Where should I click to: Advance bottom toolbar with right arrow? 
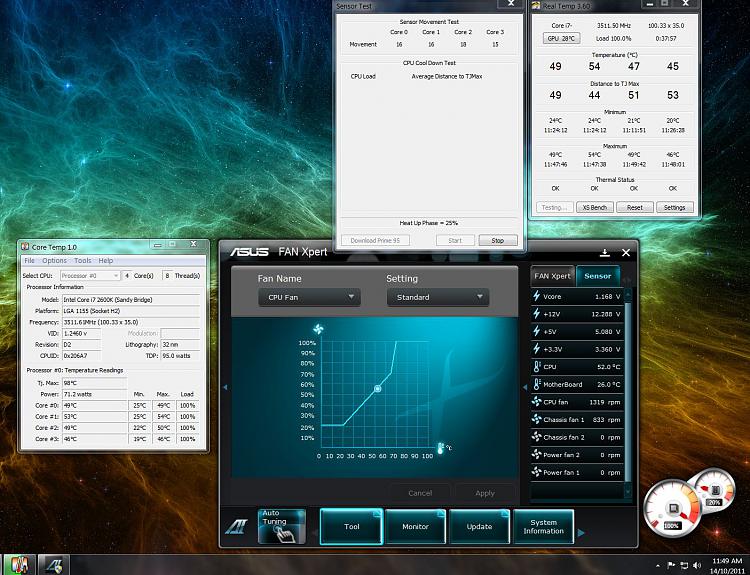[581, 532]
